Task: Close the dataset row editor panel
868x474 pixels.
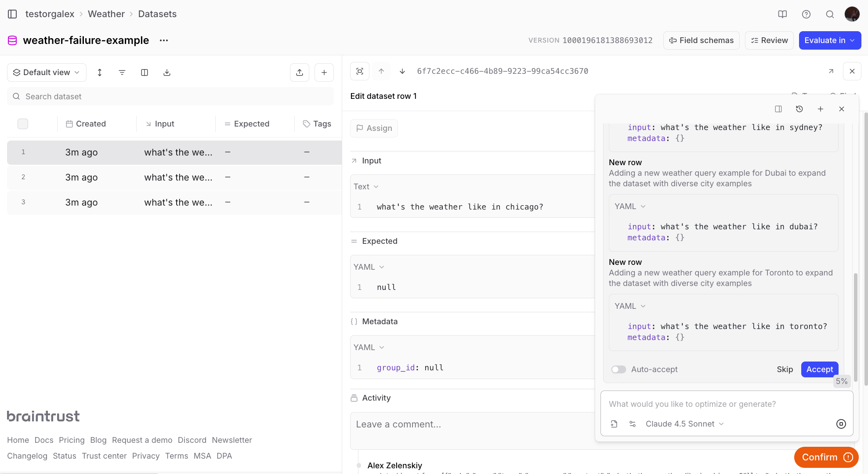Action: [852, 71]
